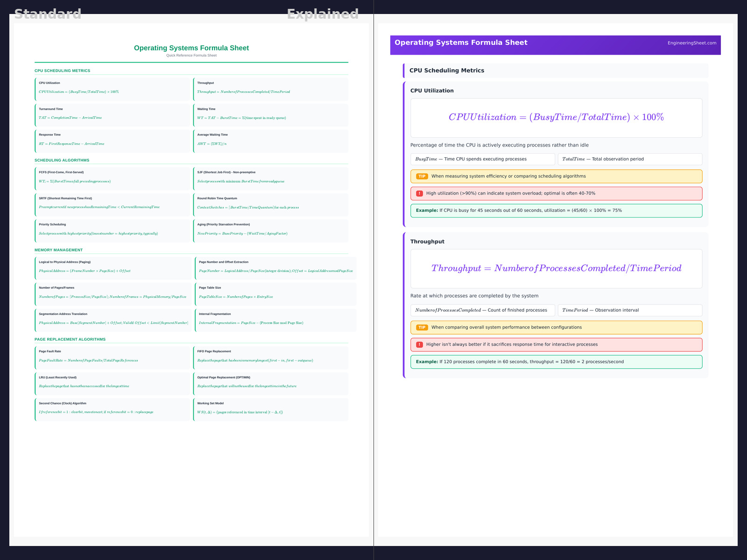Click the warning icon in the Throughput card
The width and height of the screenshot is (747, 560).
point(419,345)
